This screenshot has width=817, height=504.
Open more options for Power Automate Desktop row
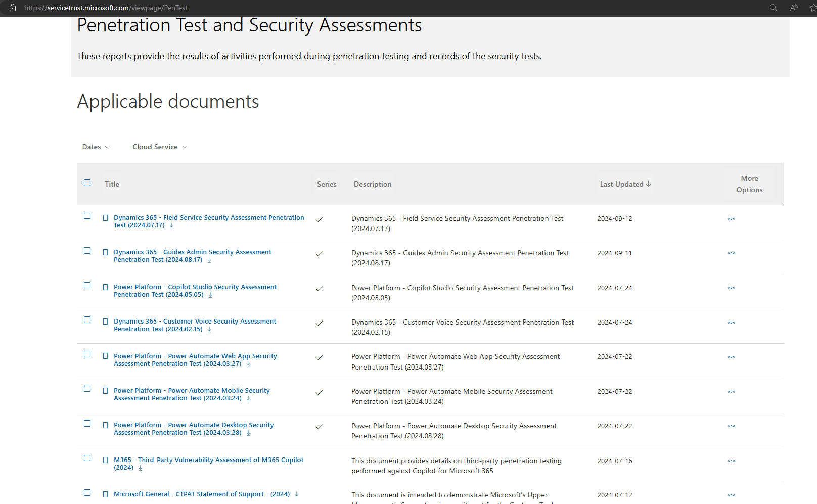click(x=731, y=426)
